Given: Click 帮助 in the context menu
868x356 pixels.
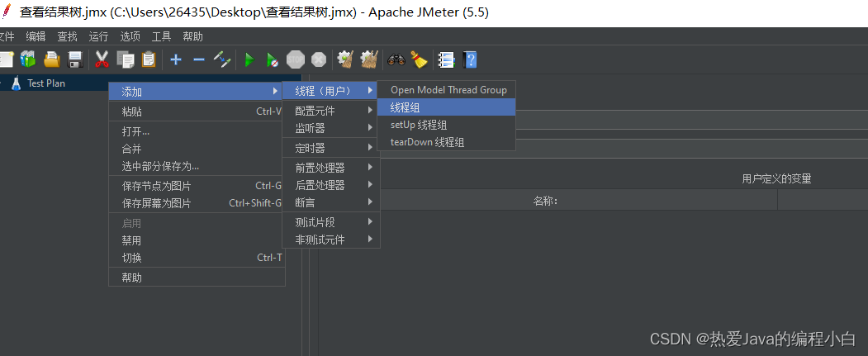Looking at the screenshot, I should click(197, 278).
